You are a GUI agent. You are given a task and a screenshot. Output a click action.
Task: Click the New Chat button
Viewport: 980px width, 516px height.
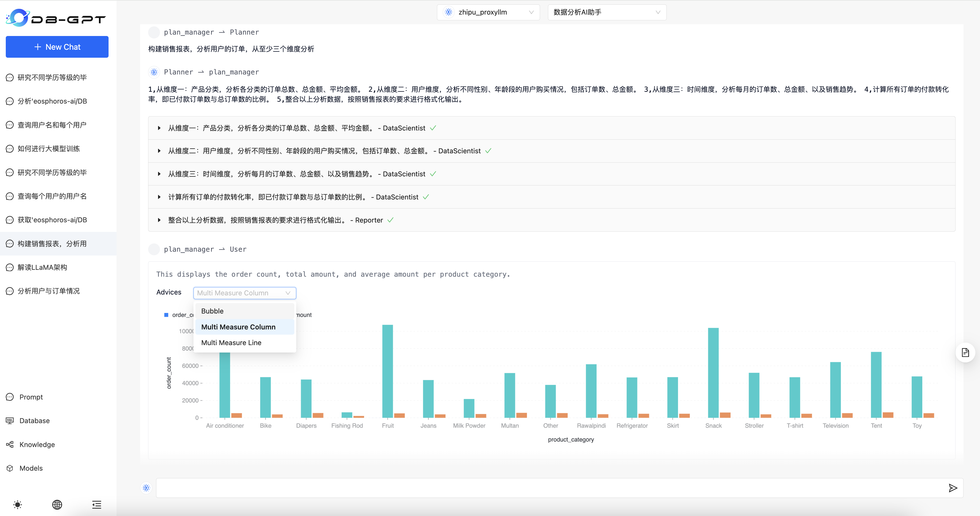tap(57, 47)
